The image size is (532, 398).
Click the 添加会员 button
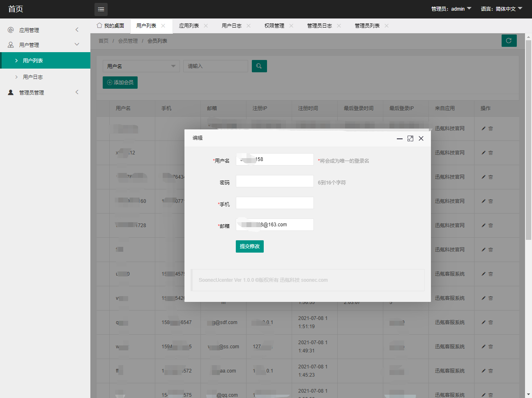120,83
